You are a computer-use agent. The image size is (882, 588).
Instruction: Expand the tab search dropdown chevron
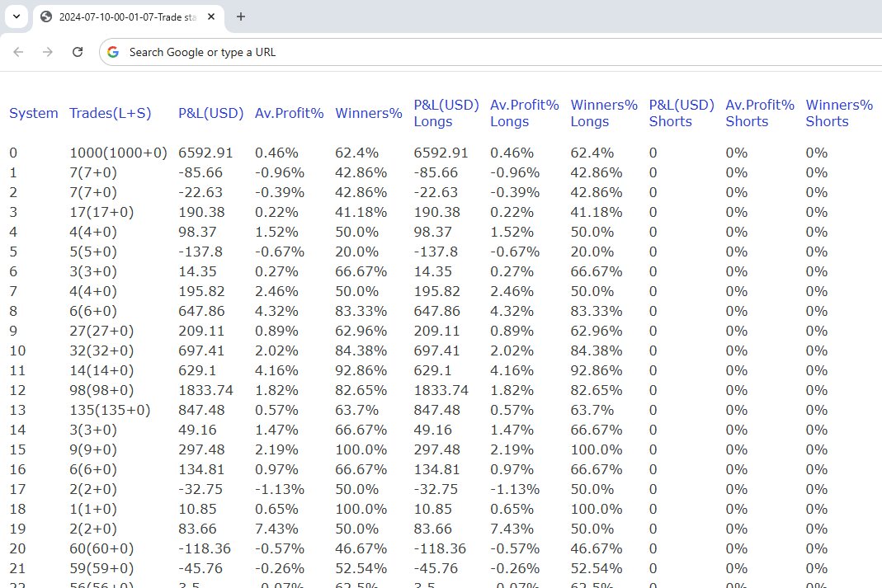pyautogui.click(x=16, y=16)
